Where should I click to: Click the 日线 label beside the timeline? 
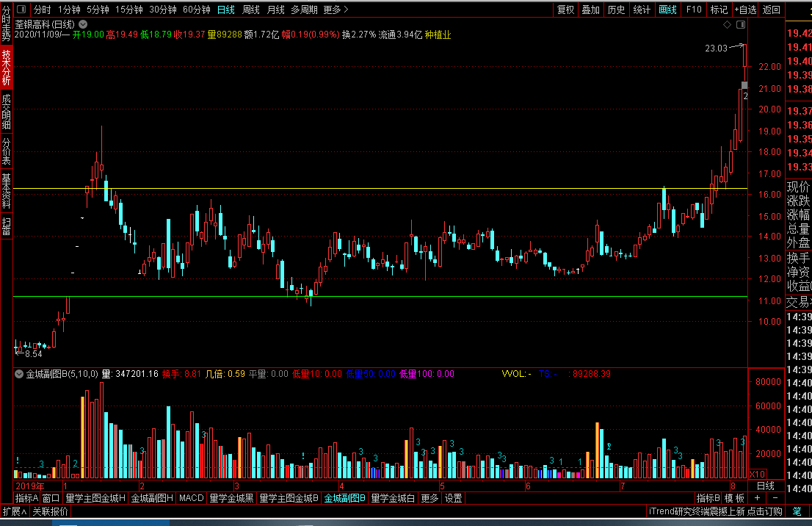tap(766, 486)
